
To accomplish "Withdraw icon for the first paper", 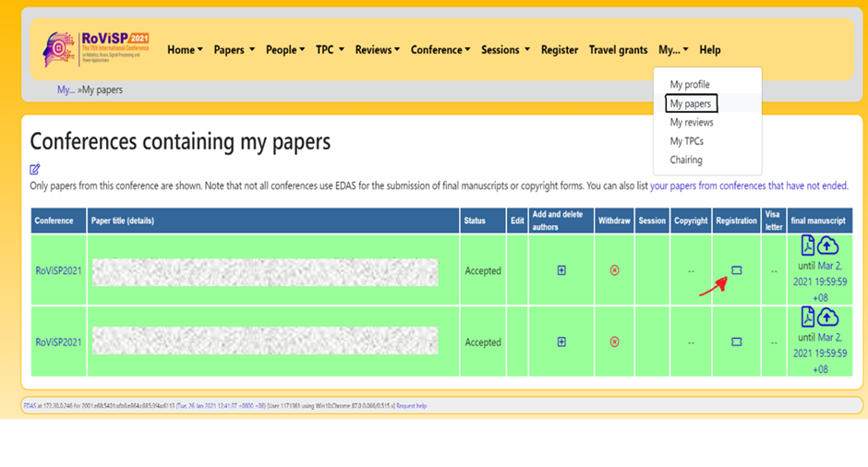I will click(614, 270).
